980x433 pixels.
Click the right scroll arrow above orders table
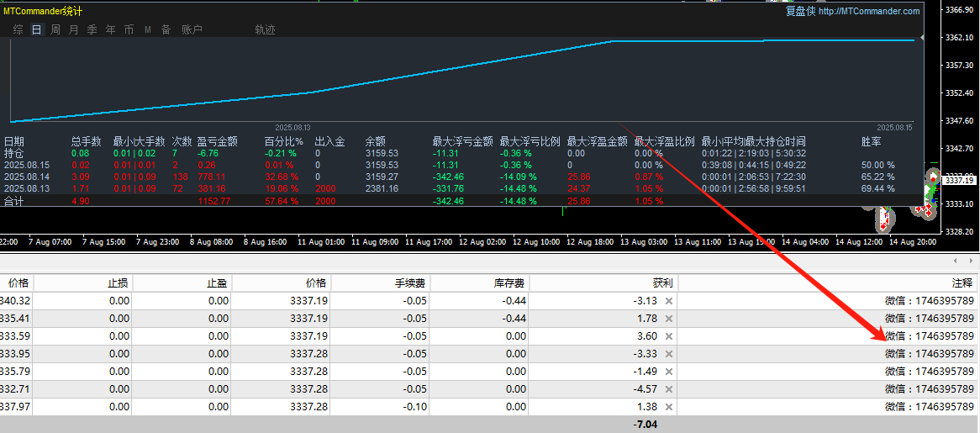click(x=971, y=260)
